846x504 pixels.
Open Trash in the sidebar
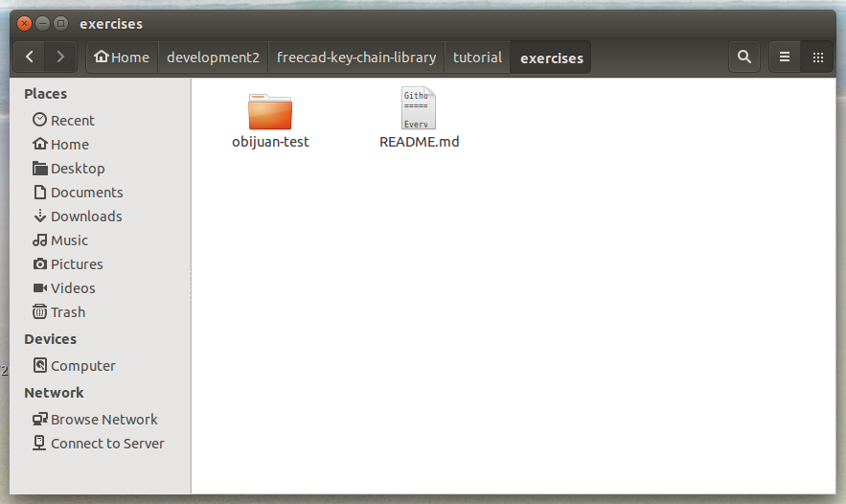tap(67, 312)
